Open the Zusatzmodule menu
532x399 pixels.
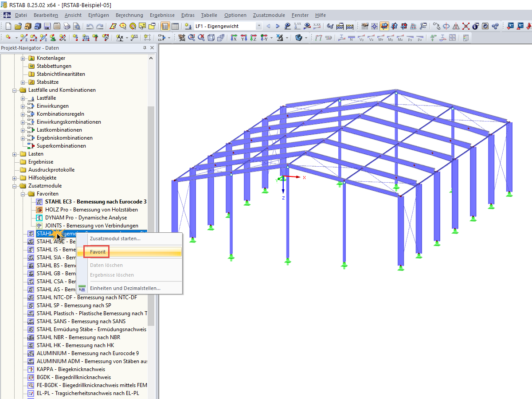point(269,15)
